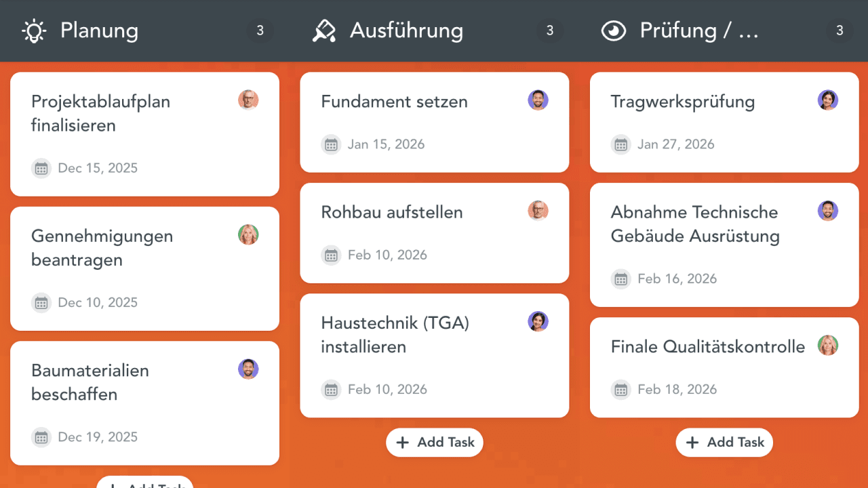Add Task under the Prüfung column

pyautogui.click(x=724, y=443)
